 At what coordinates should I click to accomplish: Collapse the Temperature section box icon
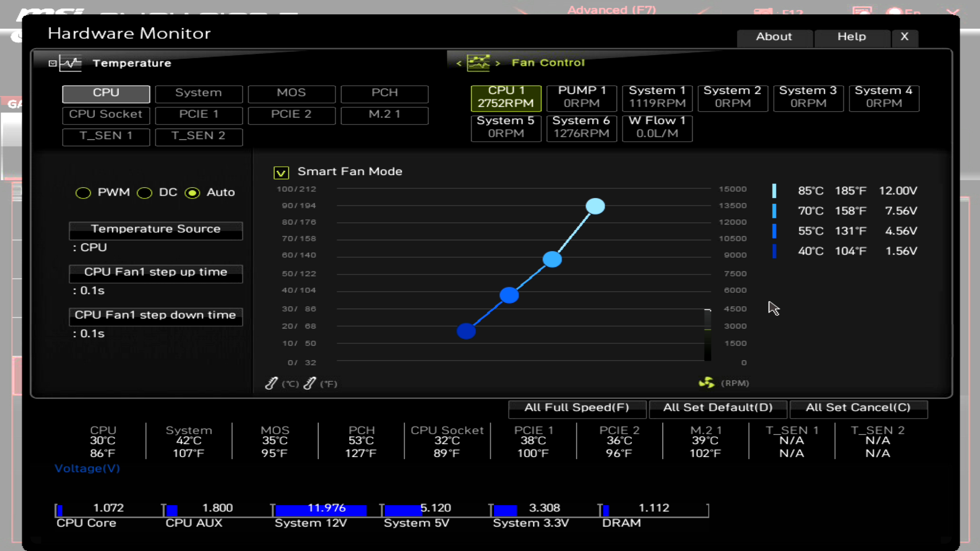click(53, 63)
